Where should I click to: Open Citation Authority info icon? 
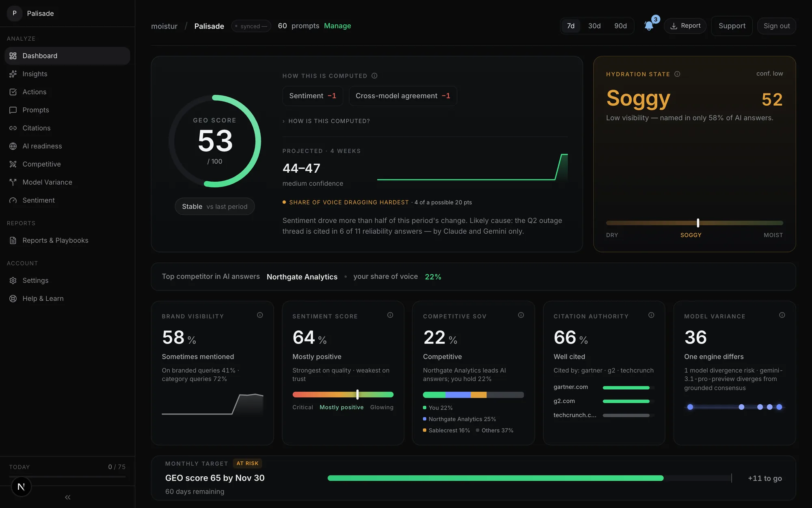pyautogui.click(x=651, y=315)
